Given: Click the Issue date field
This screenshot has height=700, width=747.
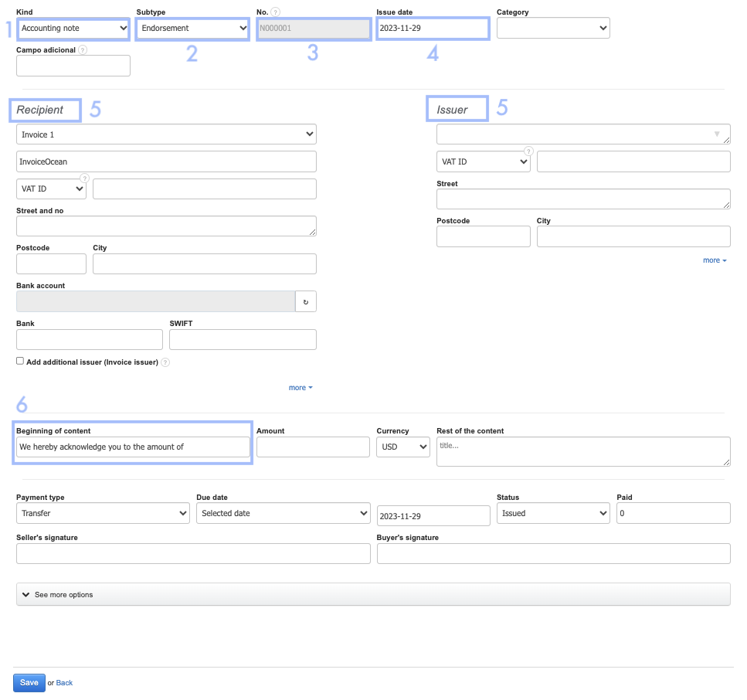Looking at the screenshot, I should click(x=433, y=29).
